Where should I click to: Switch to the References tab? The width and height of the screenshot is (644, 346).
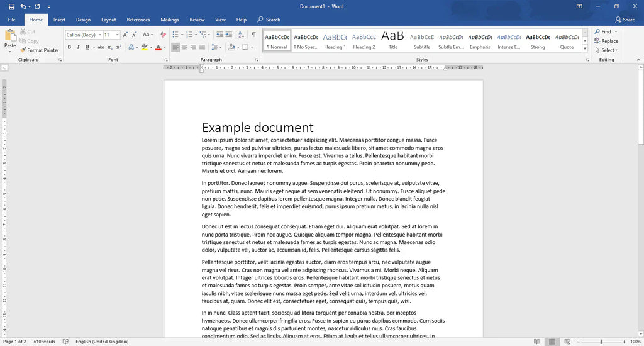point(138,20)
